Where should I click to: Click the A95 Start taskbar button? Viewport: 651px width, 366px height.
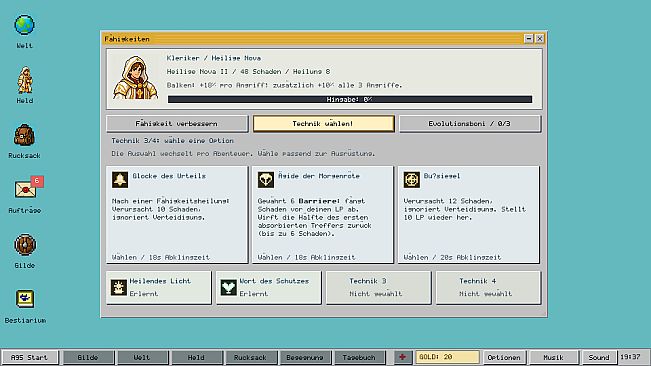pyautogui.click(x=29, y=357)
